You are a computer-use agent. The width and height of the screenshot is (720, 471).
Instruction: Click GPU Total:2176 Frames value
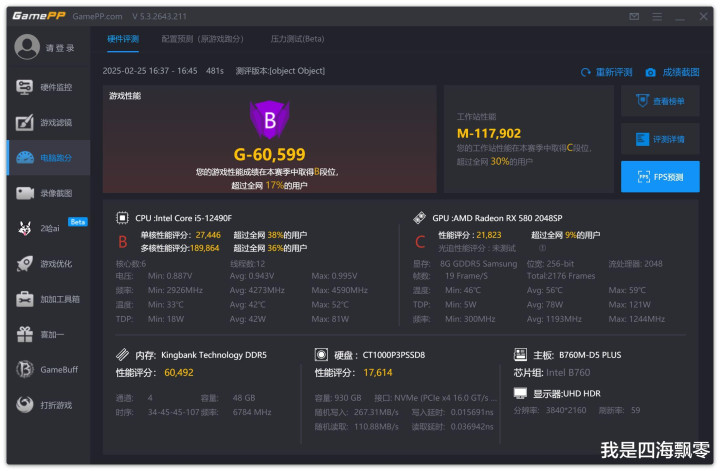click(x=561, y=276)
